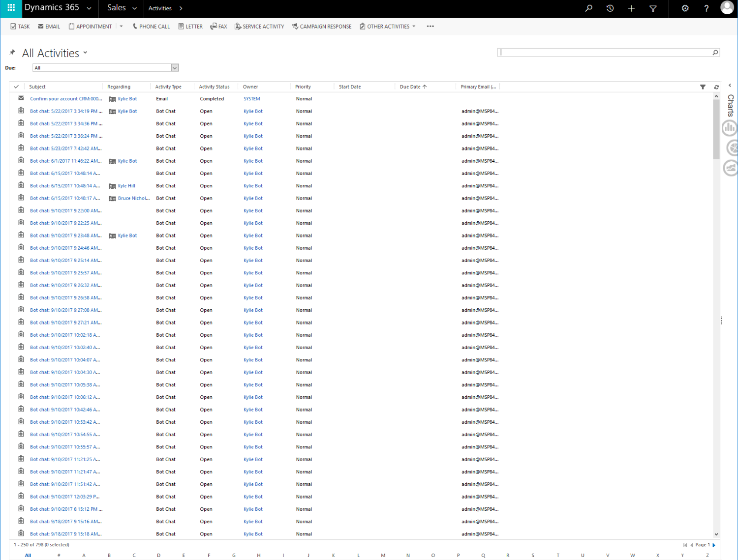Create a new Task activity
This screenshot has height=560, width=738.
(20, 27)
